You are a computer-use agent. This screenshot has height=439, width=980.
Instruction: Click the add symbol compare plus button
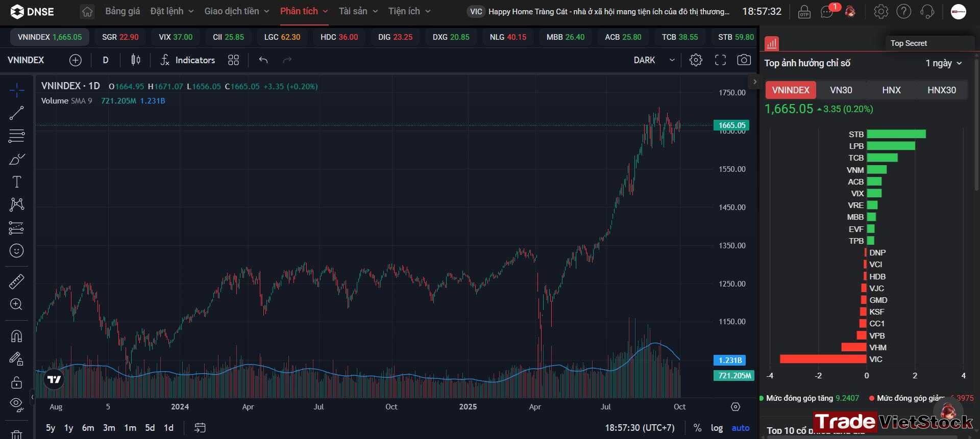[x=76, y=60]
